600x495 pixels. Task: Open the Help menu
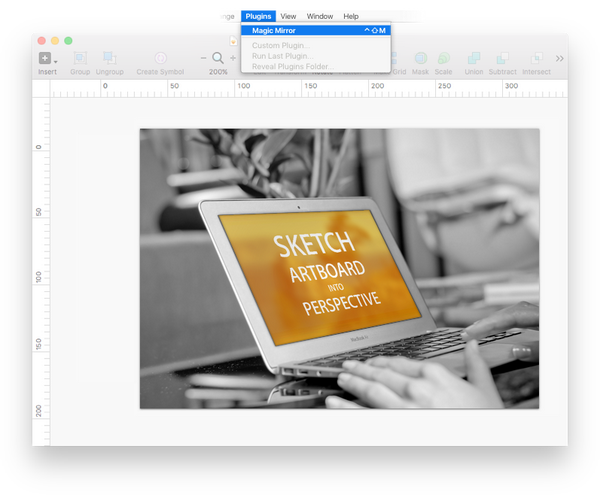[351, 16]
